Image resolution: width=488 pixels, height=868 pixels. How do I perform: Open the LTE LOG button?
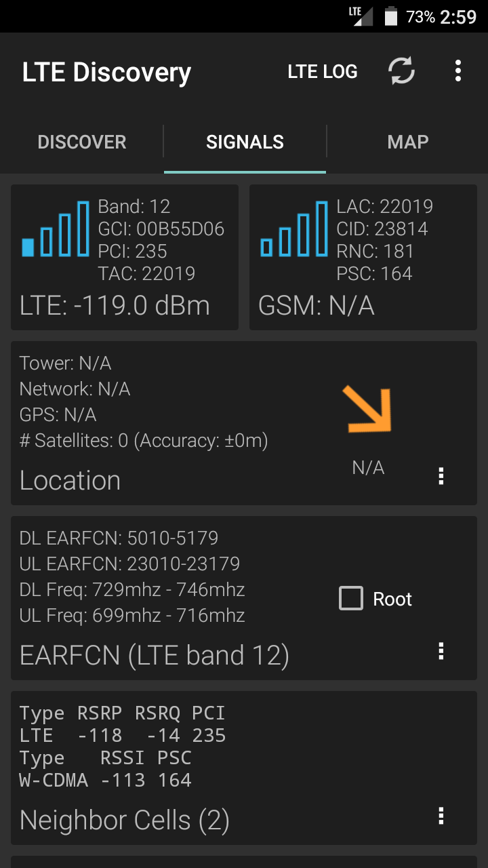323,71
